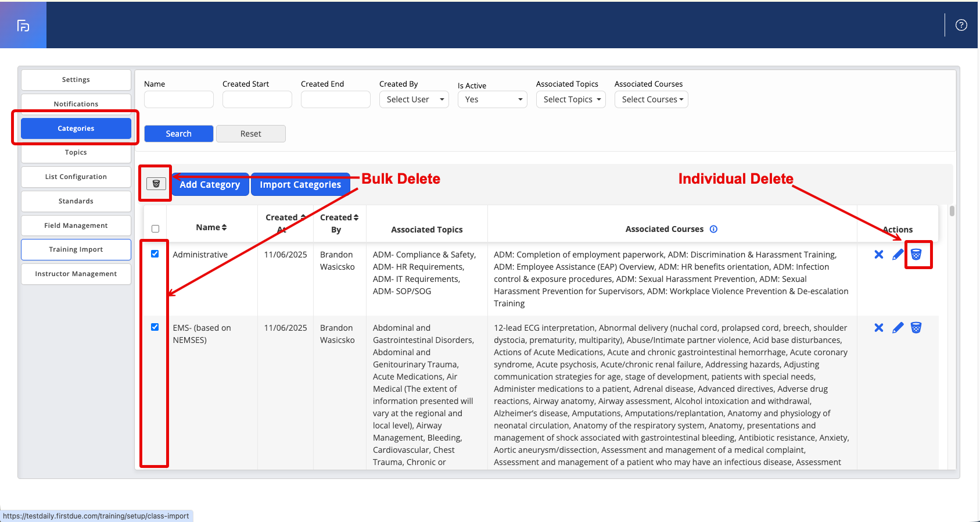Open the Notifications sidebar item
The image size is (980, 522).
(76, 104)
